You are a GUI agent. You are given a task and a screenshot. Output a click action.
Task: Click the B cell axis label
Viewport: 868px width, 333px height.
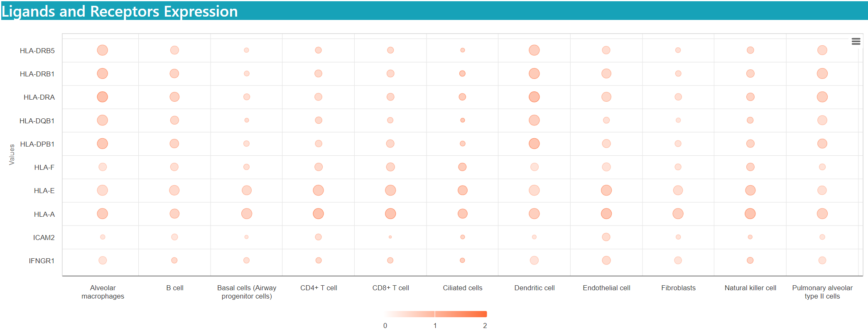point(175,288)
